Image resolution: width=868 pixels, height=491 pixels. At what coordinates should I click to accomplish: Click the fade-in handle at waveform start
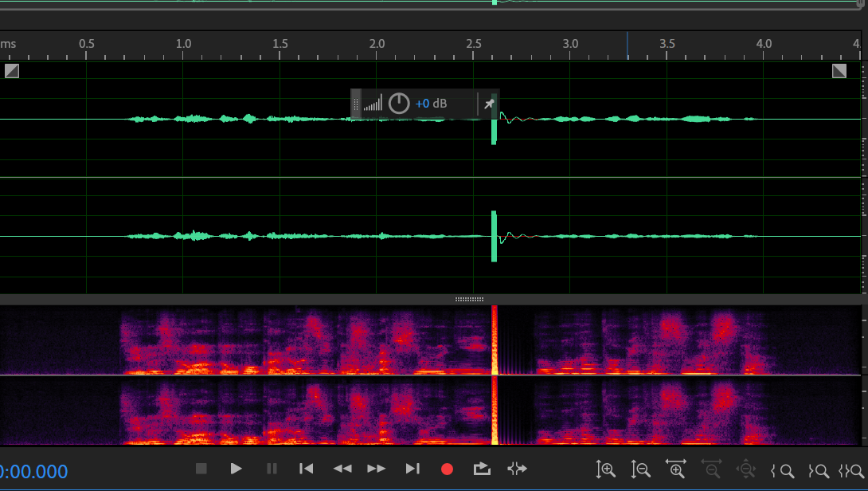click(11, 71)
